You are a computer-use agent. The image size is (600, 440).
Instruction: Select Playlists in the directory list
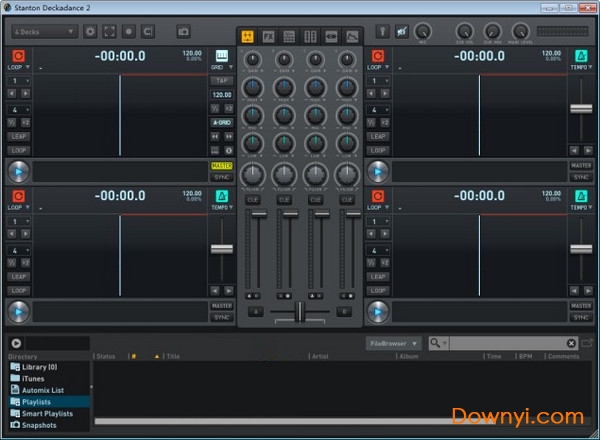[38, 400]
